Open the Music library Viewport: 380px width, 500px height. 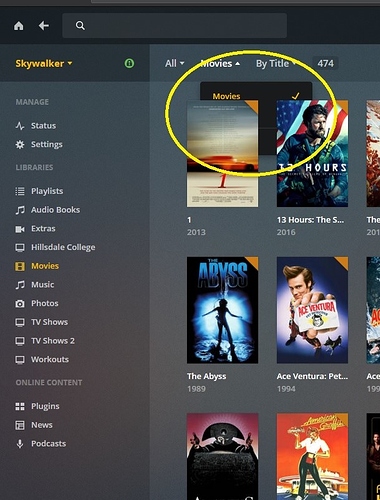(43, 285)
